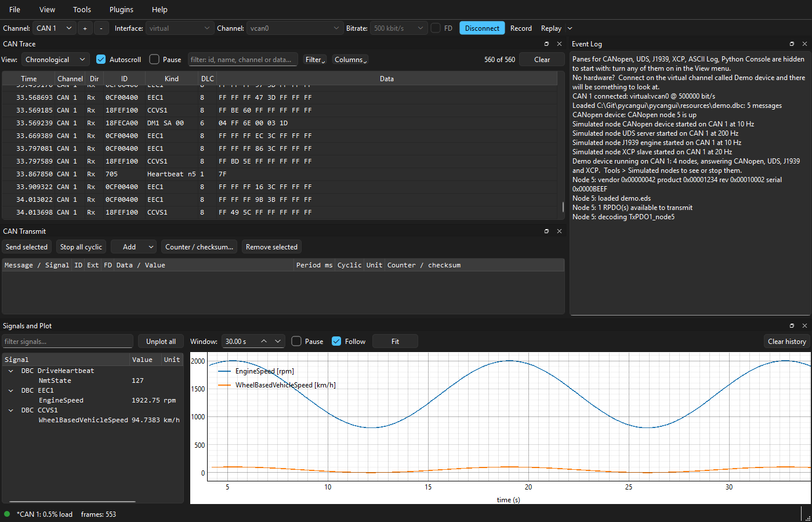The image size is (812, 522).
Task: Open the File menu
Action: pyautogui.click(x=15, y=9)
